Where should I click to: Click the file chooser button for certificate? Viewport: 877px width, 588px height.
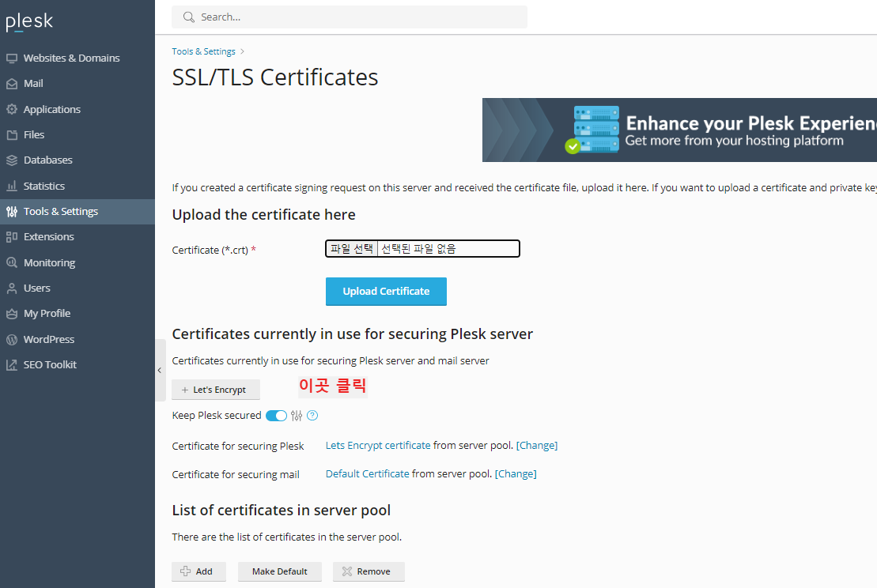pyautogui.click(x=352, y=249)
